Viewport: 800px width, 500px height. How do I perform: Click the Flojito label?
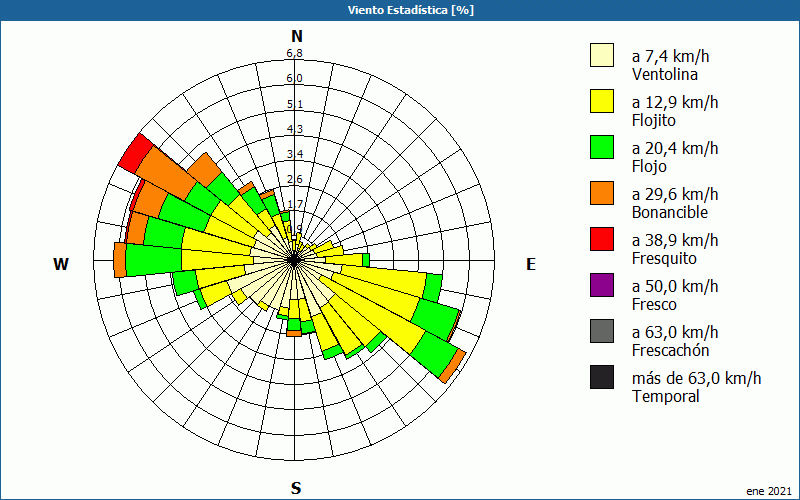pyautogui.click(x=654, y=120)
